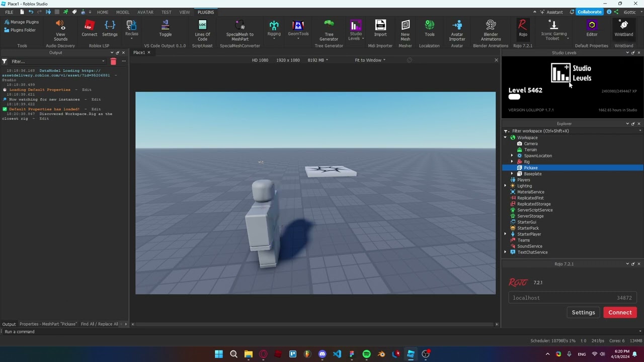Select Camera in Explorer

(x=530, y=144)
